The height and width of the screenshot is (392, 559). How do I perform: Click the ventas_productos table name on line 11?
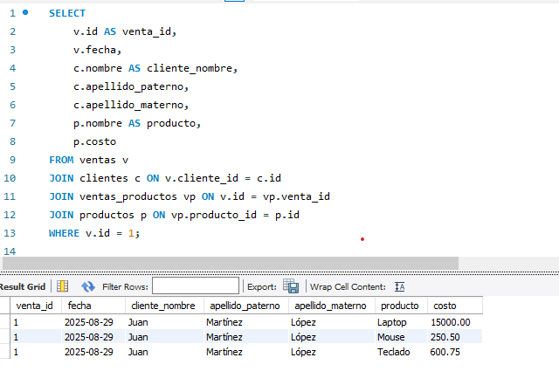[x=128, y=196]
